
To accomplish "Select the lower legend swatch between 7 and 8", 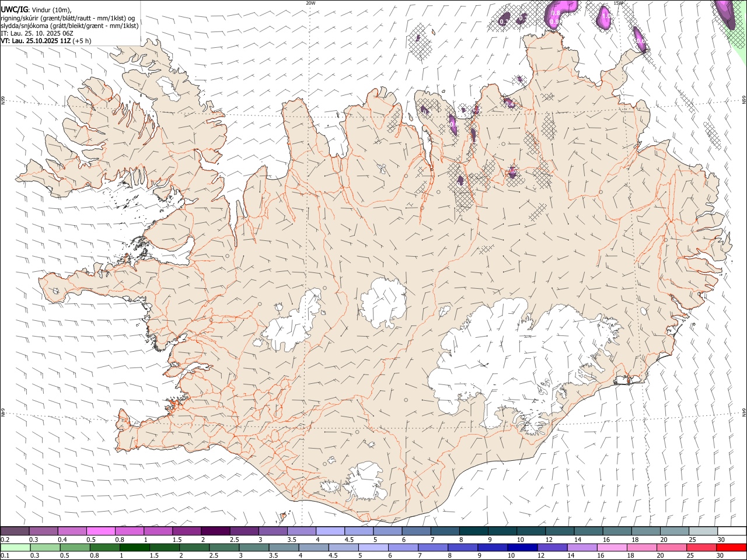I will [433, 548].
